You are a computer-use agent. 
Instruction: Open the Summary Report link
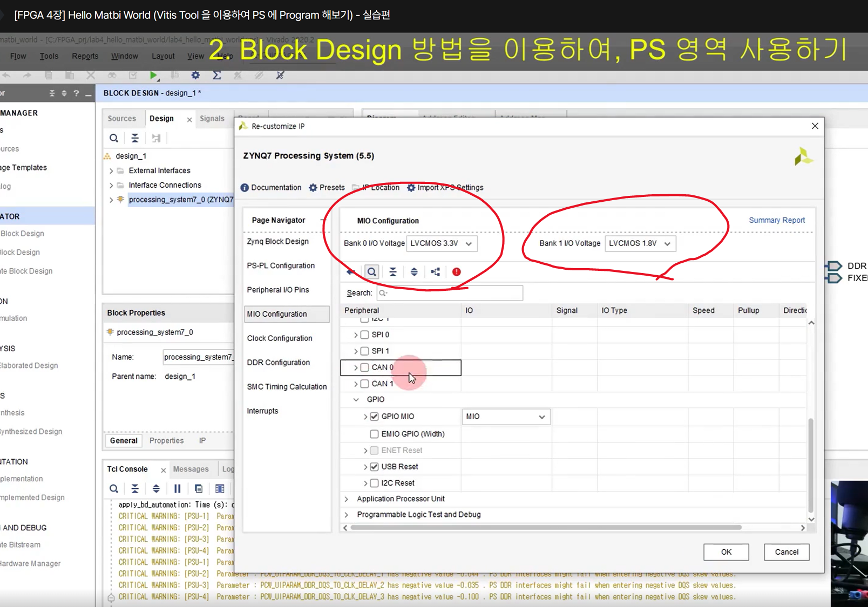click(777, 220)
